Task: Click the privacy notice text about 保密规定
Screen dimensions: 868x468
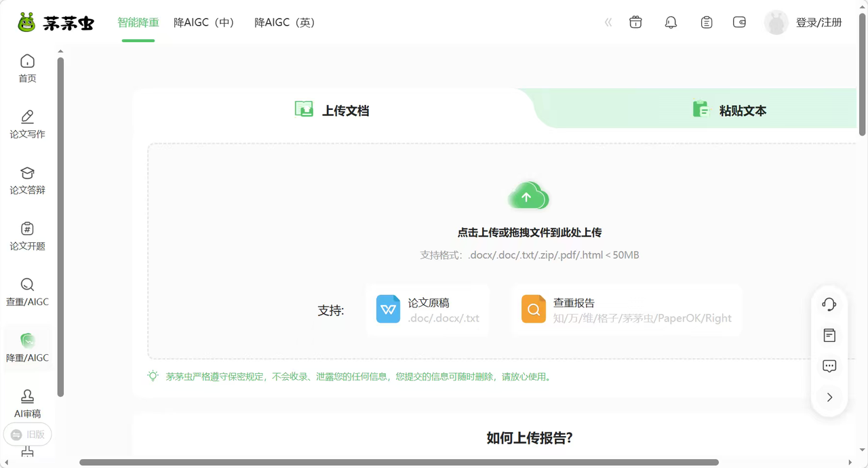Action: coord(360,376)
